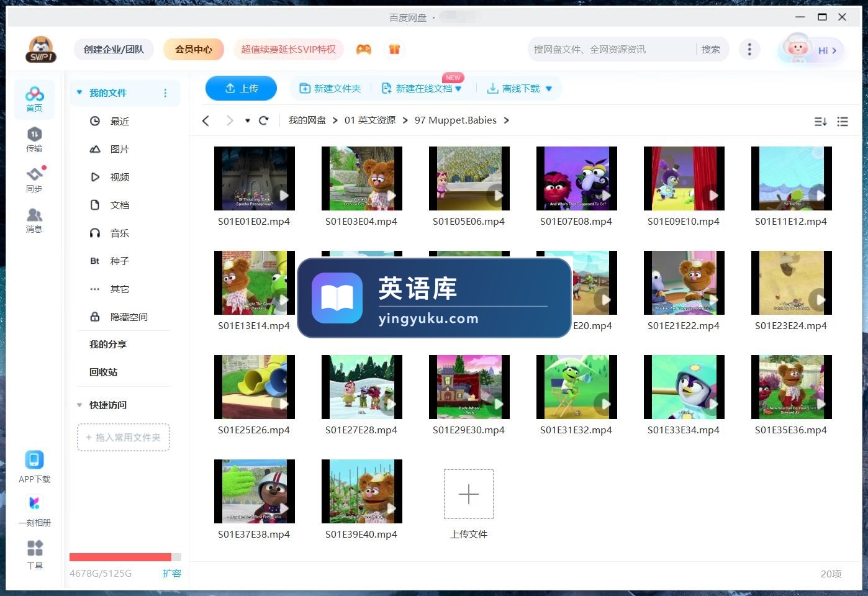
Task: Open the 首页 home icon in sidebar
Action: coord(34,99)
